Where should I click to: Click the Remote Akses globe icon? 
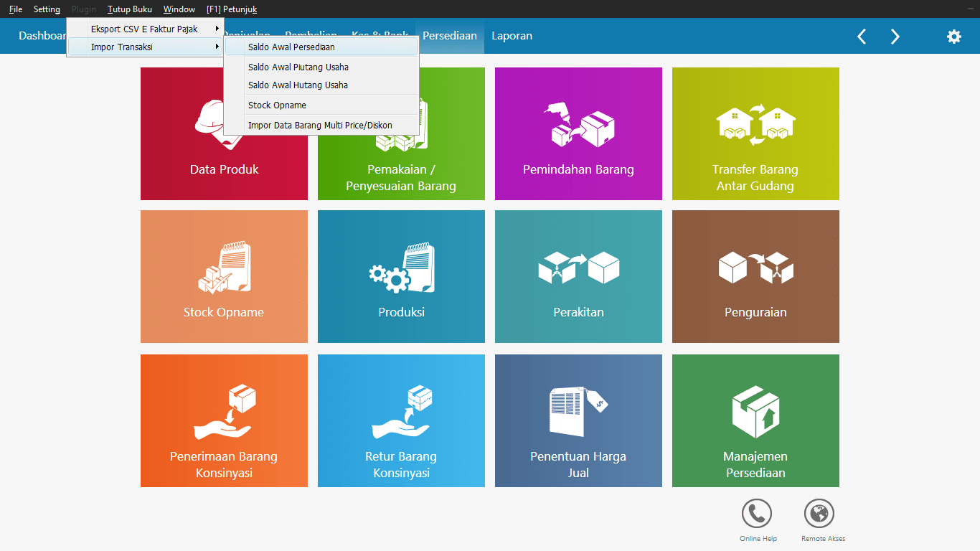819,514
